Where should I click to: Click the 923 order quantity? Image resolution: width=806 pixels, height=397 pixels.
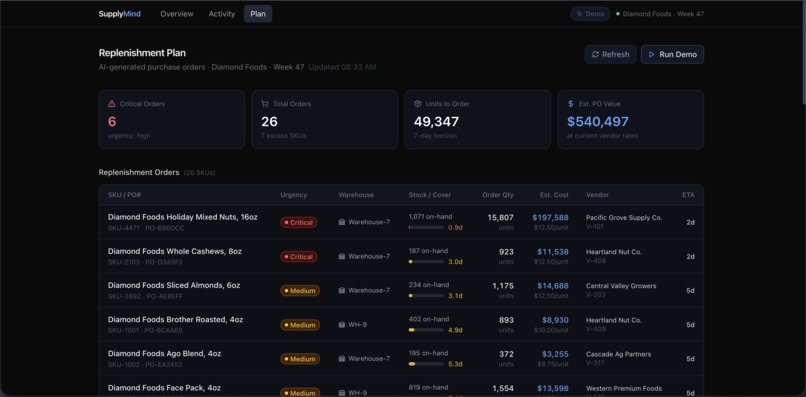coord(506,252)
